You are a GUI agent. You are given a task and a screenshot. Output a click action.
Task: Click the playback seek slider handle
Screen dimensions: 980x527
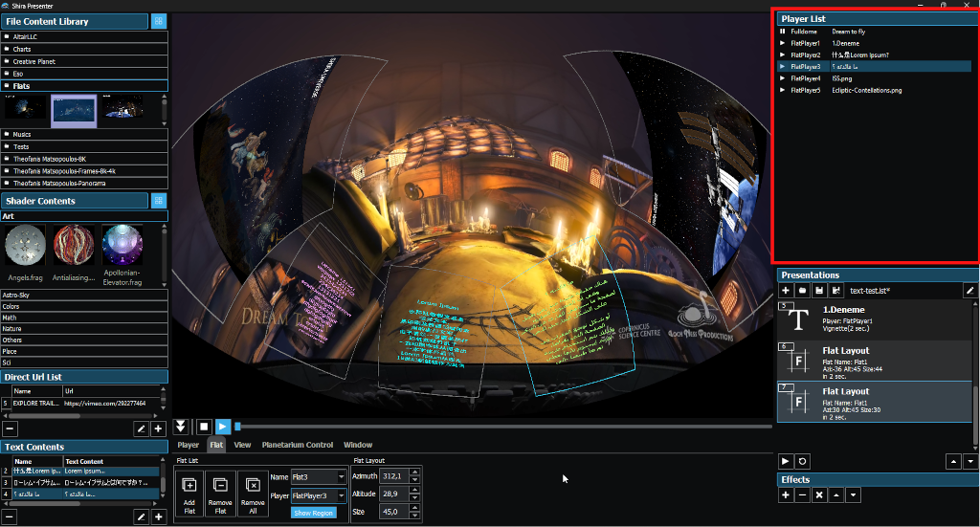pyautogui.click(x=237, y=427)
